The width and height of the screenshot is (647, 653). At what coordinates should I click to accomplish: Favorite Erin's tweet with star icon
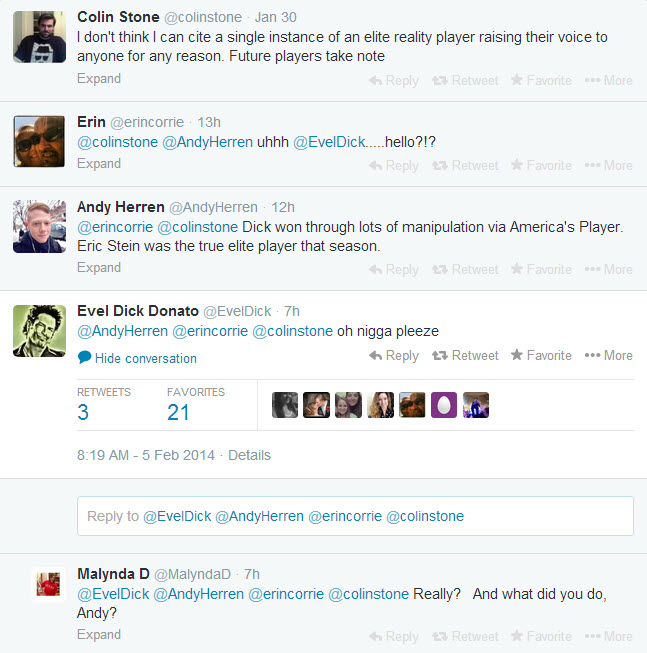click(541, 165)
